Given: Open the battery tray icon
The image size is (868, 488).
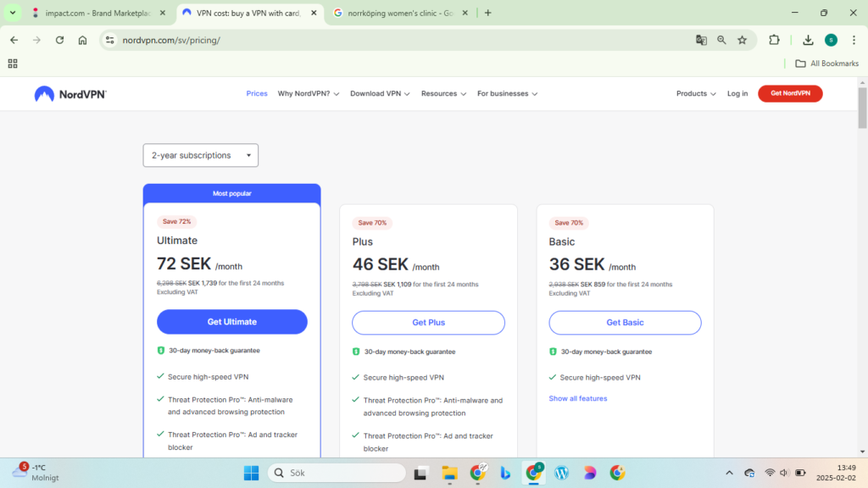Looking at the screenshot, I should click(800, 473).
